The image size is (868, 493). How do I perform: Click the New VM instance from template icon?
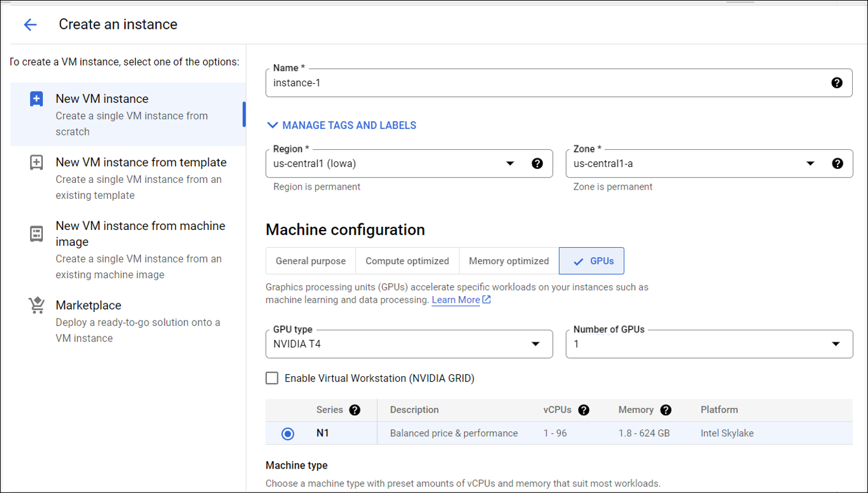[36, 162]
